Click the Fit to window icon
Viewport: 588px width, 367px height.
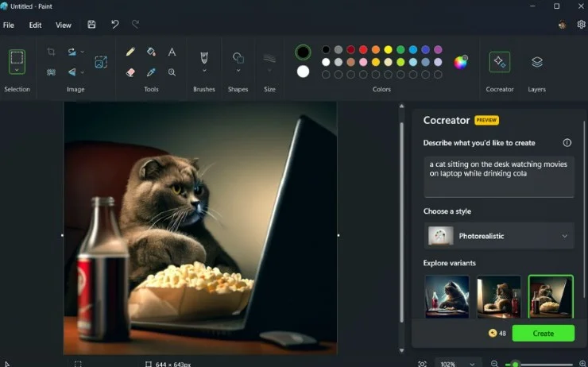click(x=422, y=364)
